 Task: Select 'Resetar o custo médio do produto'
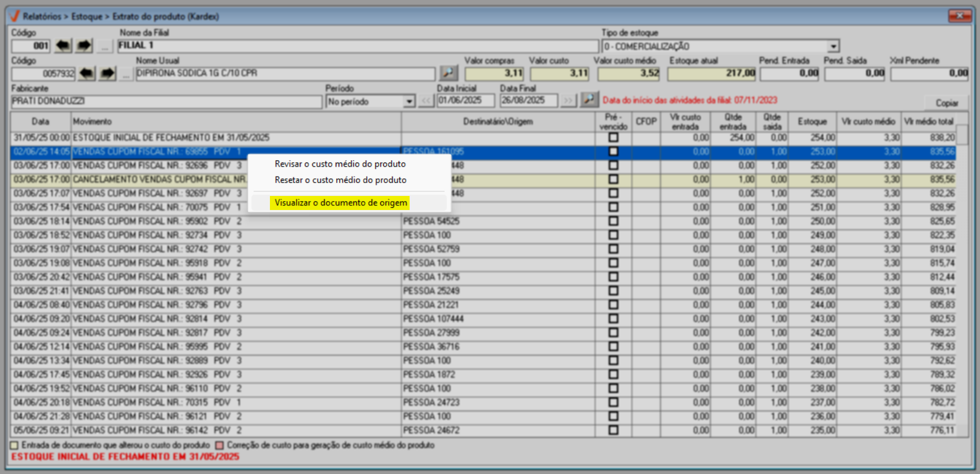coord(340,180)
